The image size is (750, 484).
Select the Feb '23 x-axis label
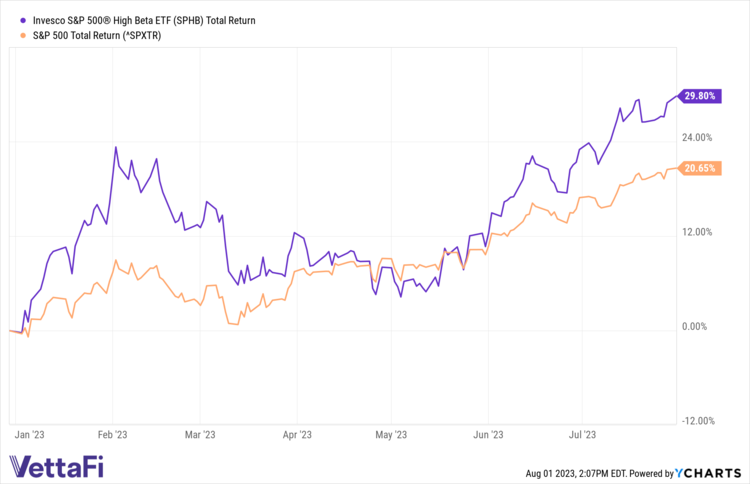pos(111,435)
